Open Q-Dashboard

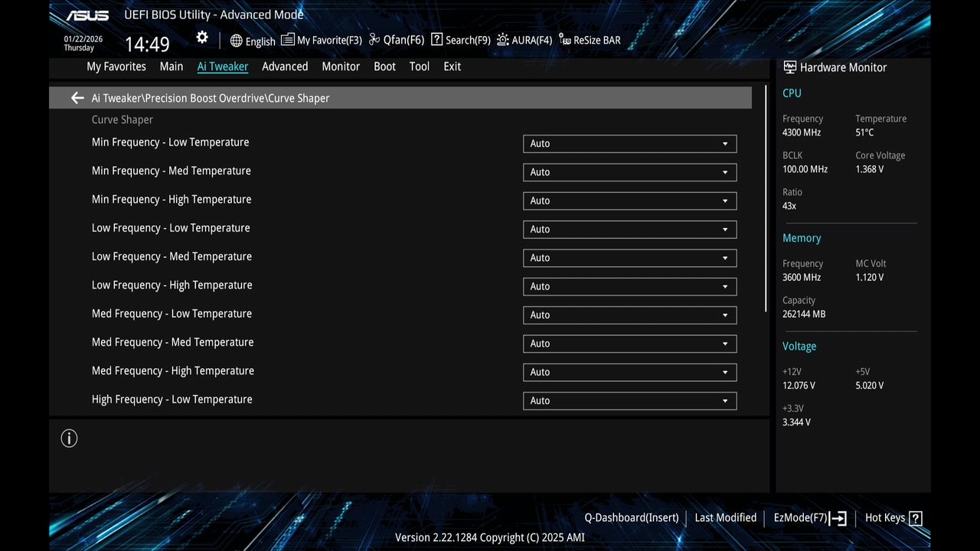pos(631,518)
